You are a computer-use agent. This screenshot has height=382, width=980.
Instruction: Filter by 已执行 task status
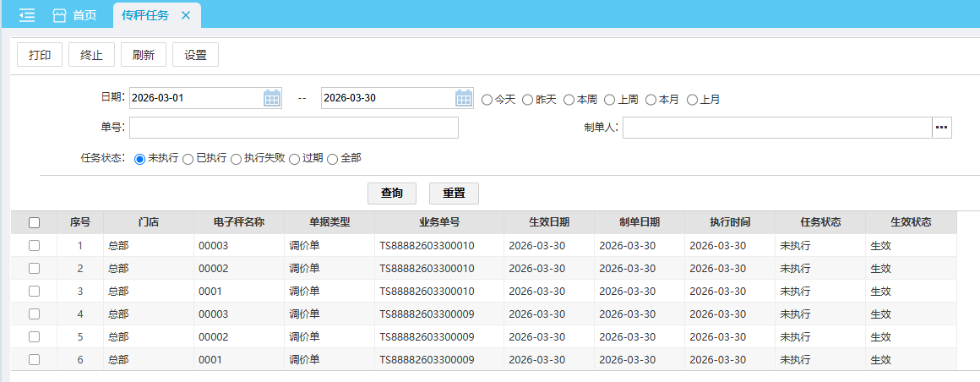[188, 159]
